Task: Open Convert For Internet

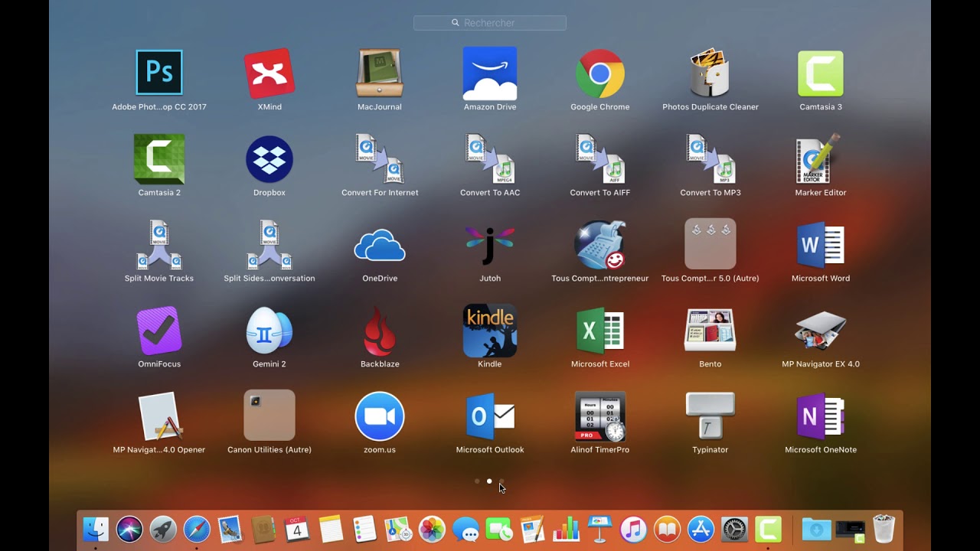Action: click(380, 158)
